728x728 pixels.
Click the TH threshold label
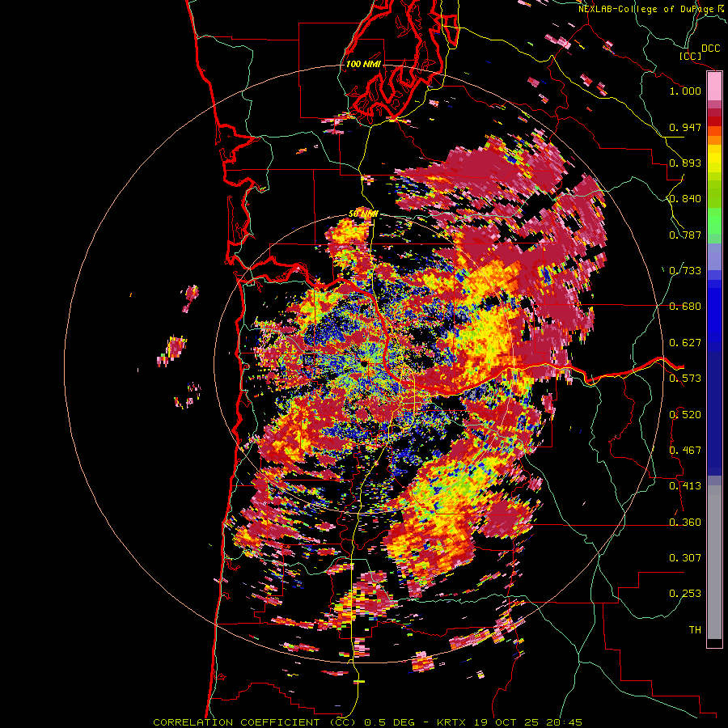(x=695, y=630)
